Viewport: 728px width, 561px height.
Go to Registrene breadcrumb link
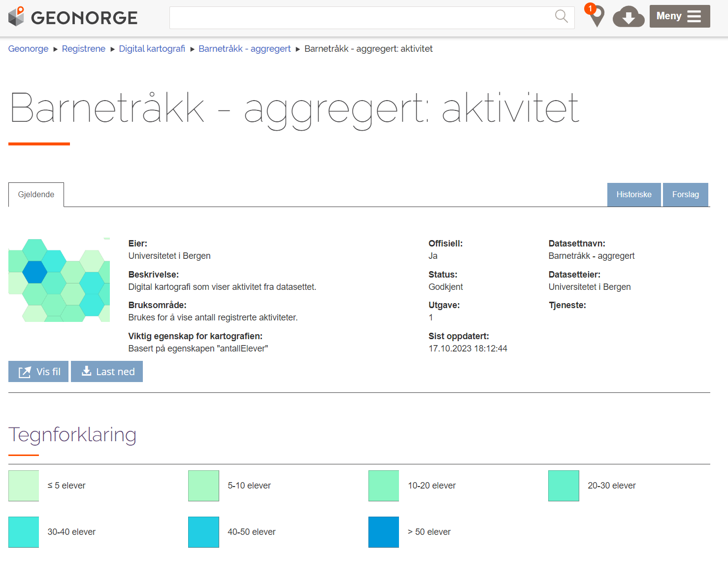click(84, 49)
